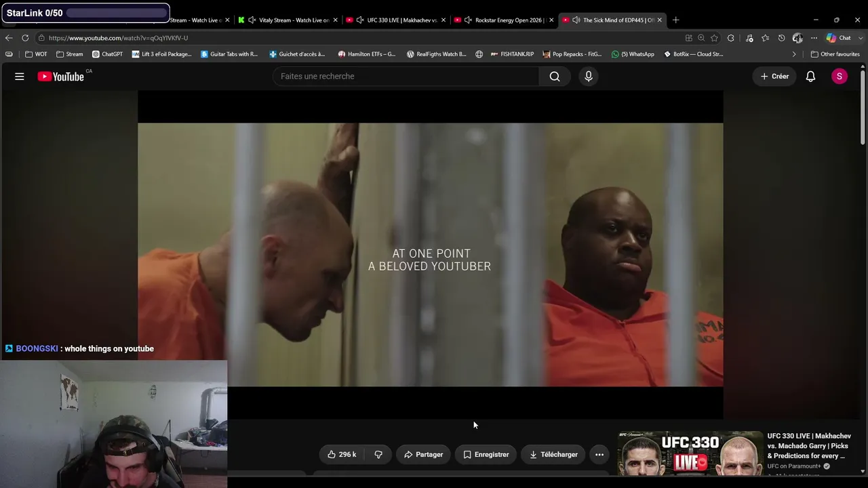Click the first bookmark bar icon before WOT

tap(9, 54)
